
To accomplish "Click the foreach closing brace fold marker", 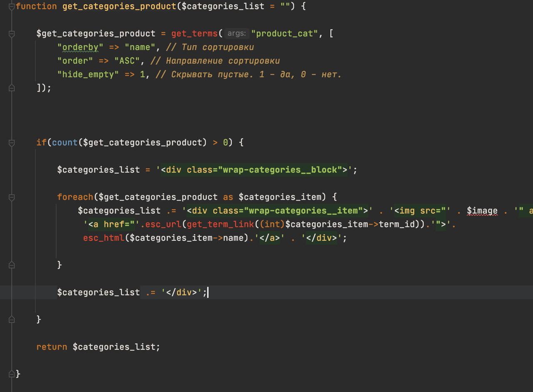I will pos(12,265).
